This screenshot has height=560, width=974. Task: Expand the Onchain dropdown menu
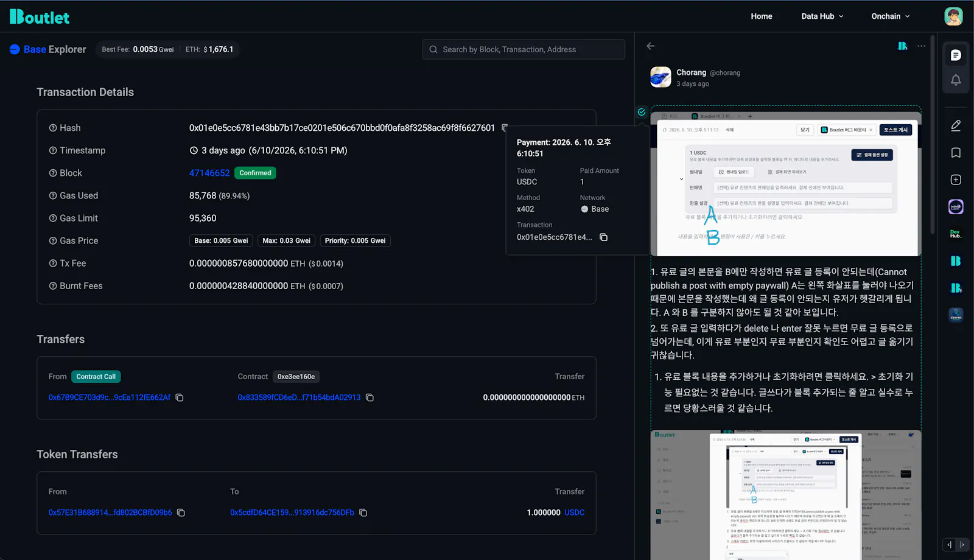tap(890, 16)
